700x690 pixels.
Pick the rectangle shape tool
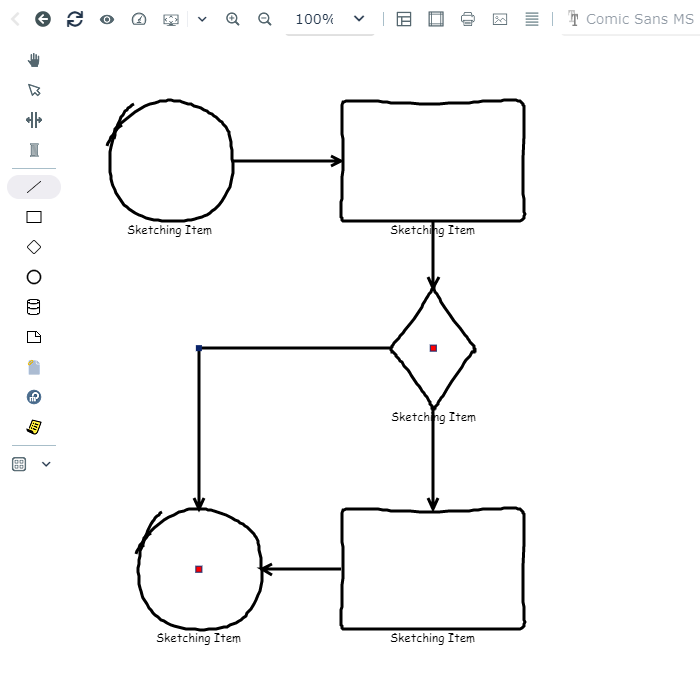click(34, 217)
